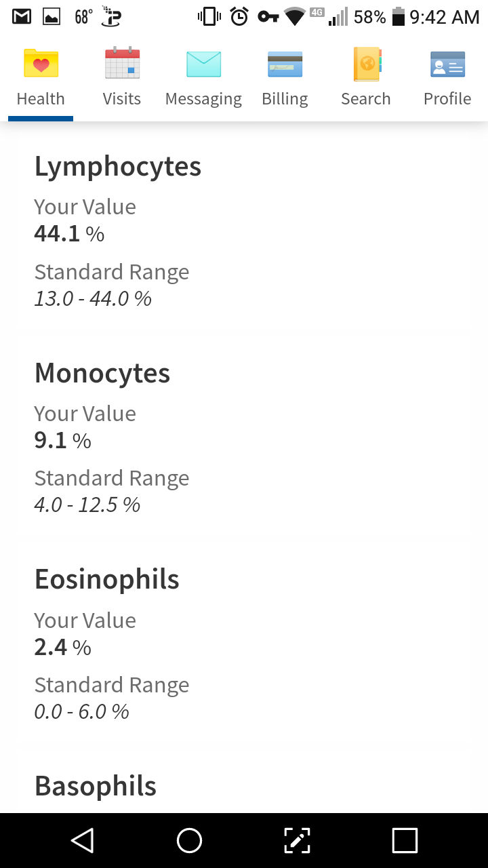Tap the Eosinophils result heading
The height and width of the screenshot is (868, 488).
click(107, 580)
